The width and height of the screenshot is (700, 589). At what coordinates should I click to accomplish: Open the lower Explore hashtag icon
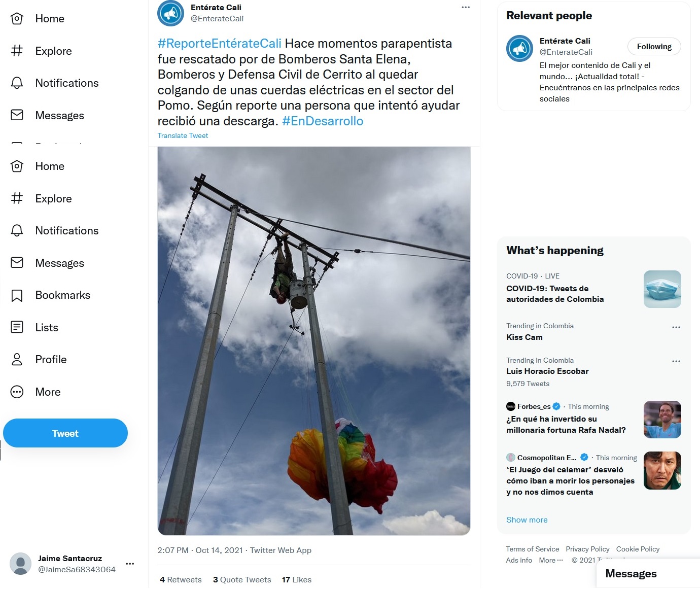(17, 198)
